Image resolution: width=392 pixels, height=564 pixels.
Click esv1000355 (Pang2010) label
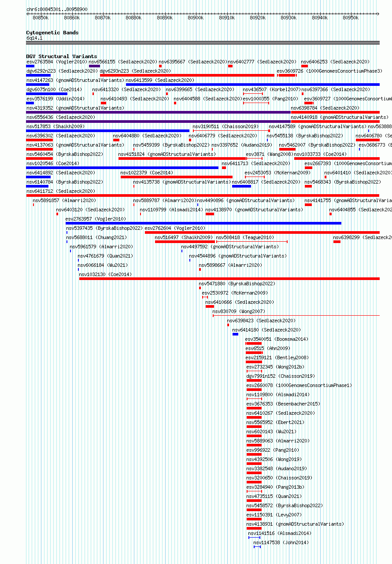[x=270, y=99]
